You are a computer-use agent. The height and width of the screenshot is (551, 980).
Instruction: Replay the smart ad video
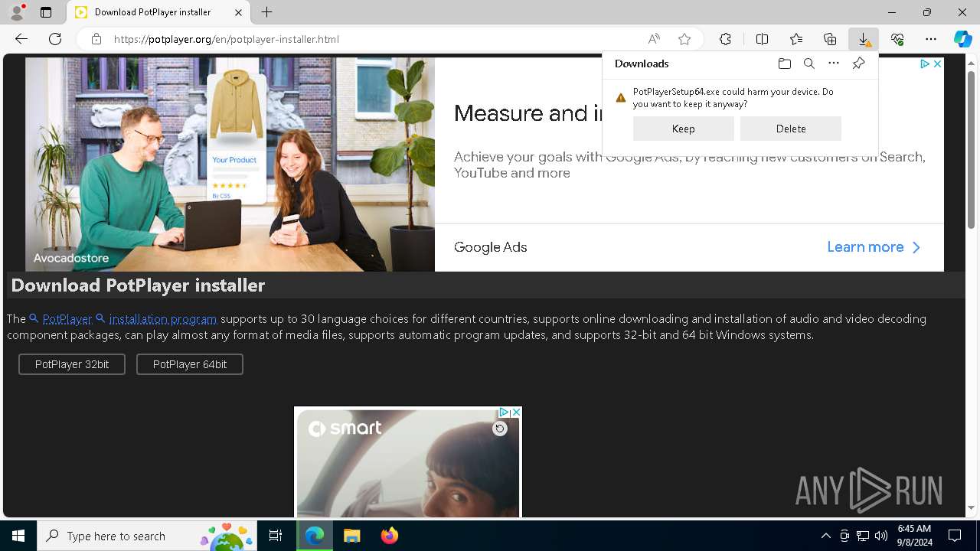click(x=500, y=429)
